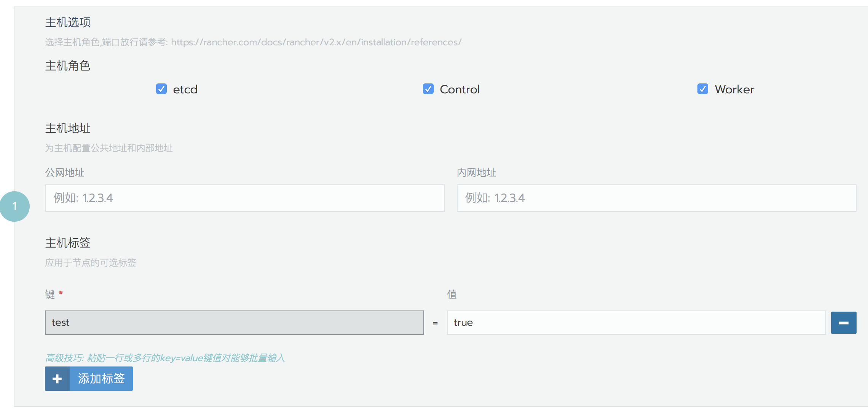Uncheck the etcd role checkbox
868x416 pixels.
click(x=161, y=89)
